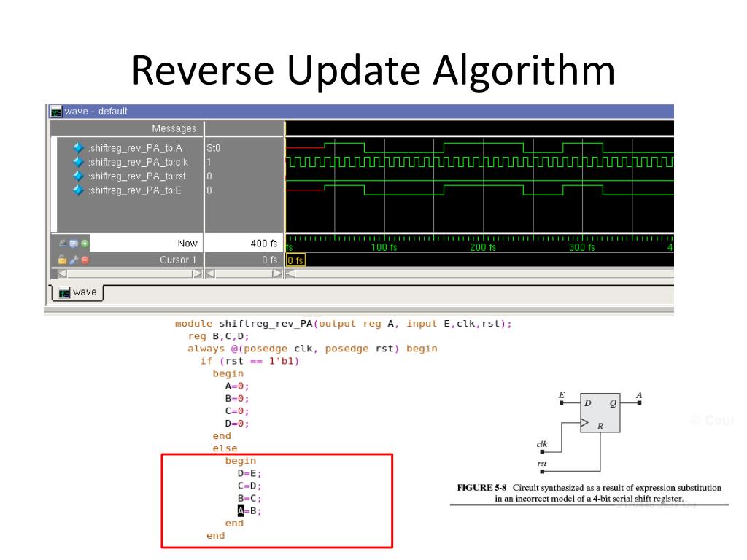Click the highlighted A in 'A=B;'

241,510
